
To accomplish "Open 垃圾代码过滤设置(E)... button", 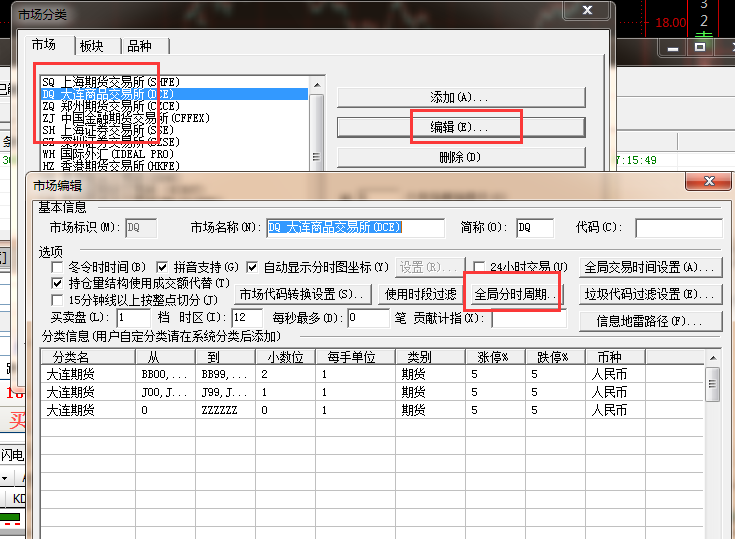I will tap(650, 294).
